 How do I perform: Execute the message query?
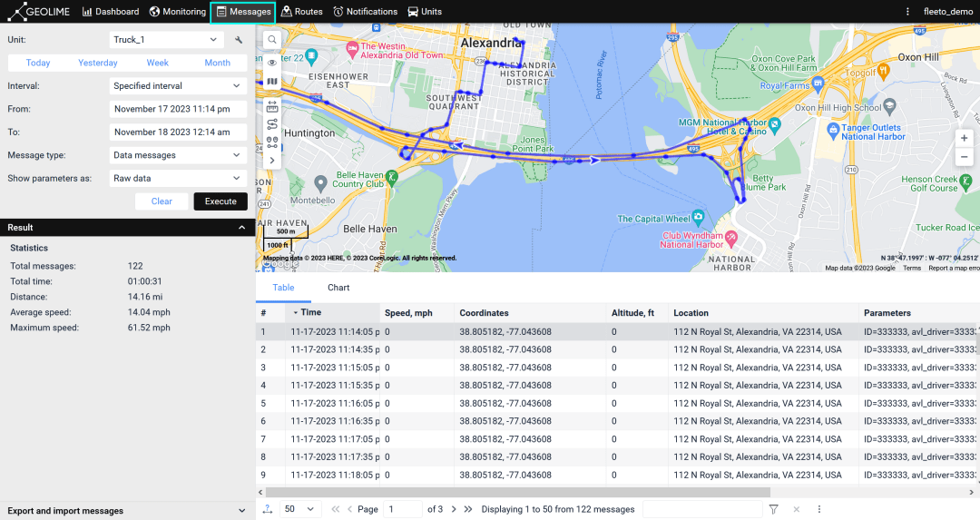pos(220,201)
